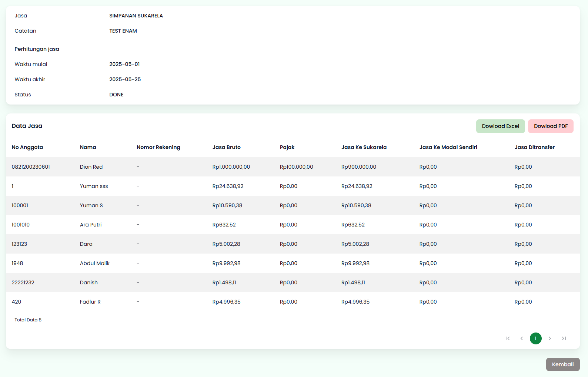Click member number 22221232
This screenshot has width=588, height=377.
click(23, 282)
